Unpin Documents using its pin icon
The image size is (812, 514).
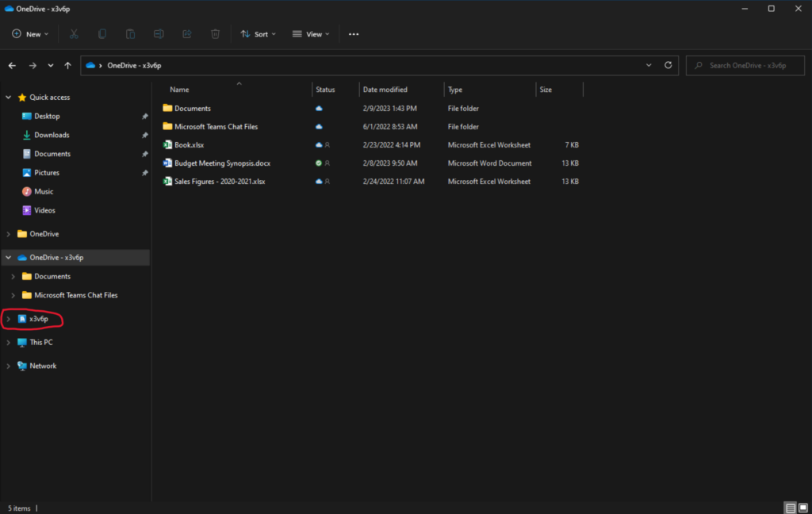pyautogui.click(x=145, y=154)
